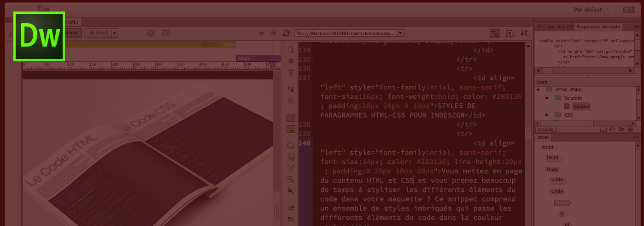Open the view options list icon

click(x=510, y=33)
